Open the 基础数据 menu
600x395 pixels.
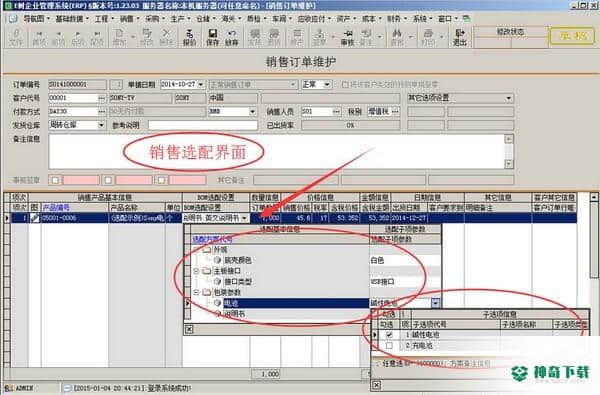coord(72,18)
